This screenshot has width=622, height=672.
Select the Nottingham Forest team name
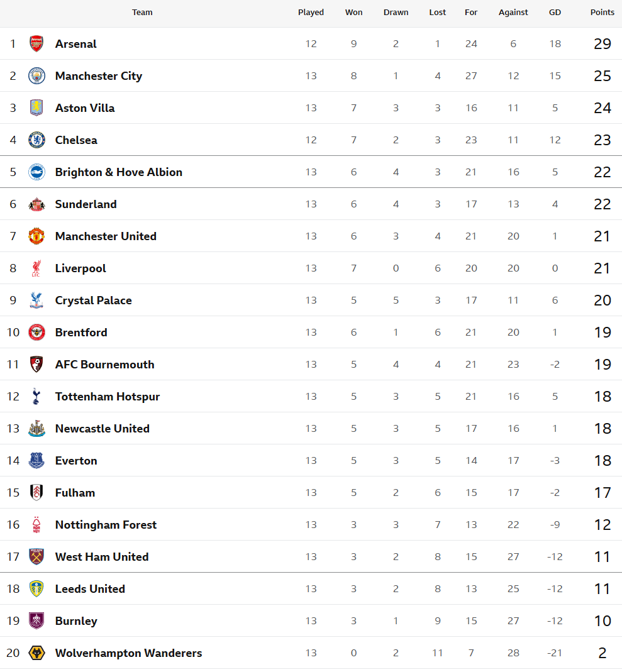[106, 525]
